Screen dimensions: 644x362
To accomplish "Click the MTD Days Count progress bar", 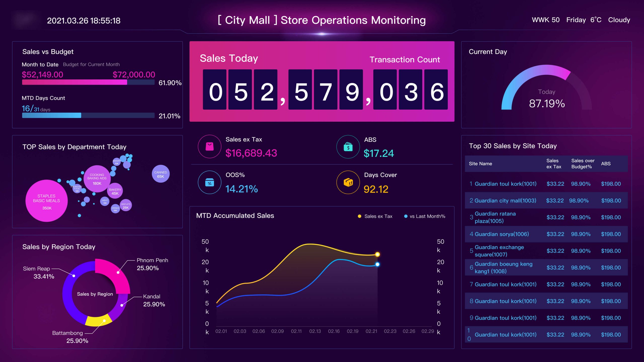I will coord(88,115).
